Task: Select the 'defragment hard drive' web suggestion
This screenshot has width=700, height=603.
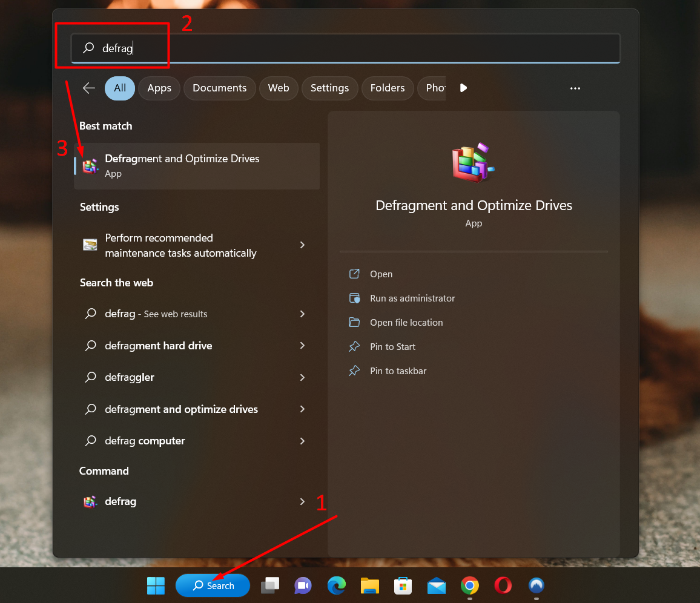Action: click(159, 346)
